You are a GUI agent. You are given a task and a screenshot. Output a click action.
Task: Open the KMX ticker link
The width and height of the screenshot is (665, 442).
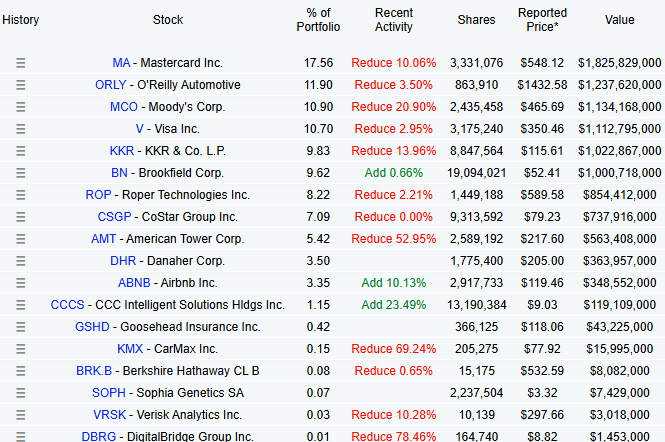[130, 349]
